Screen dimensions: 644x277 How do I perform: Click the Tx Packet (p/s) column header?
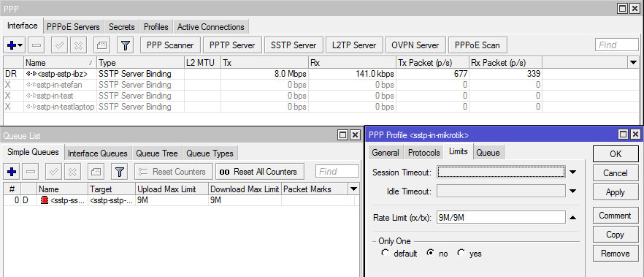point(432,63)
